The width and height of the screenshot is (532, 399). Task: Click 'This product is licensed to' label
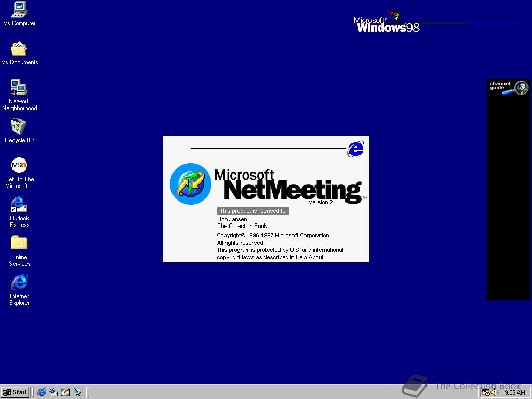click(253, 211)
